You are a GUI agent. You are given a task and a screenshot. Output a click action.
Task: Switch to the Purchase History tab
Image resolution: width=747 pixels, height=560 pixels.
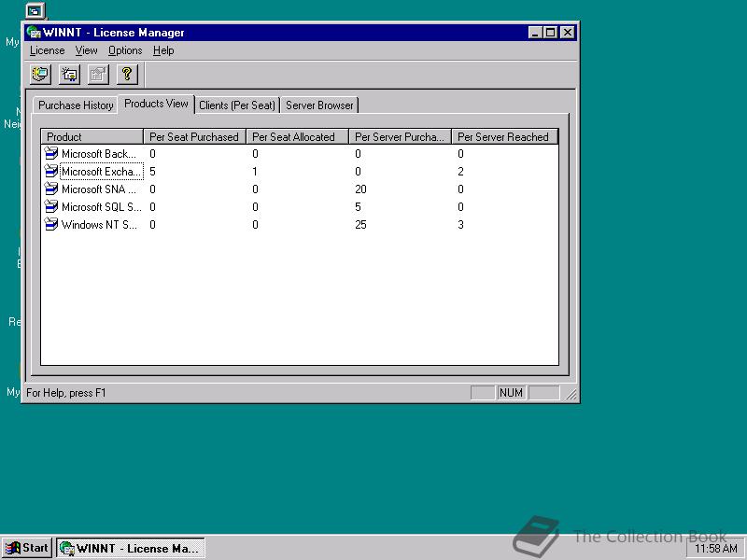76,105
